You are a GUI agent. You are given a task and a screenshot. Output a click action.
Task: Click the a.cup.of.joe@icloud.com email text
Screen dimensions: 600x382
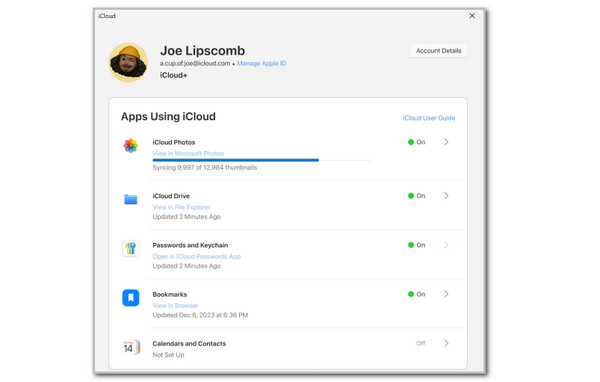195,63
